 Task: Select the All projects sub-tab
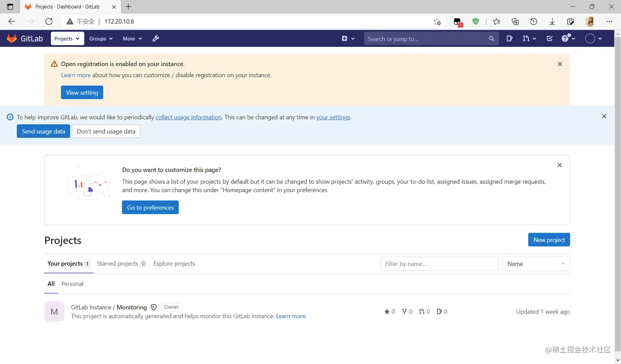[x=51, y=284]
